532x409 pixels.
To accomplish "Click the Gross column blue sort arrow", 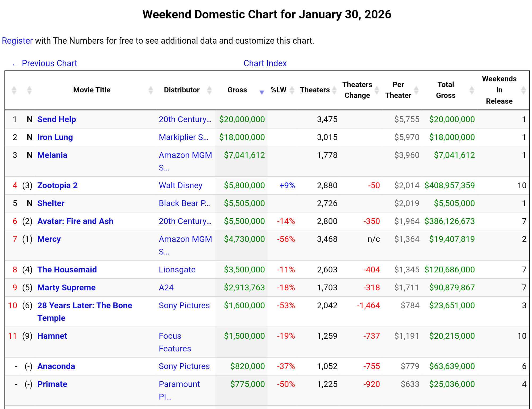I will (x=262, y=92).
